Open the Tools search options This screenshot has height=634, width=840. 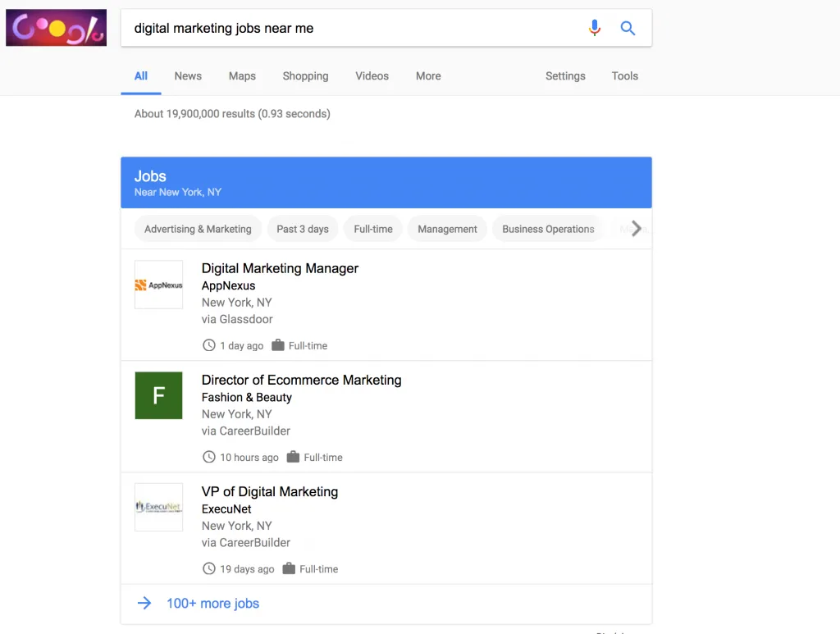click(x=624, y=76)
